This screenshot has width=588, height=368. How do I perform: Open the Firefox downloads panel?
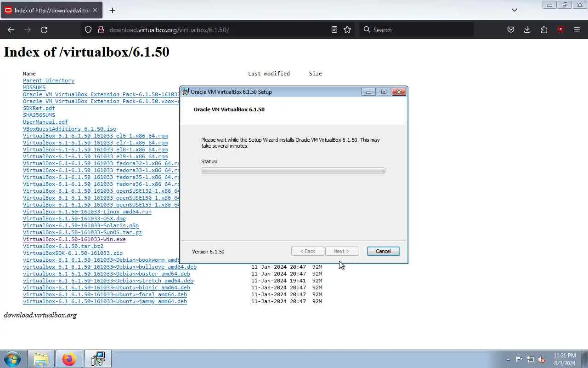pos(527,29)
